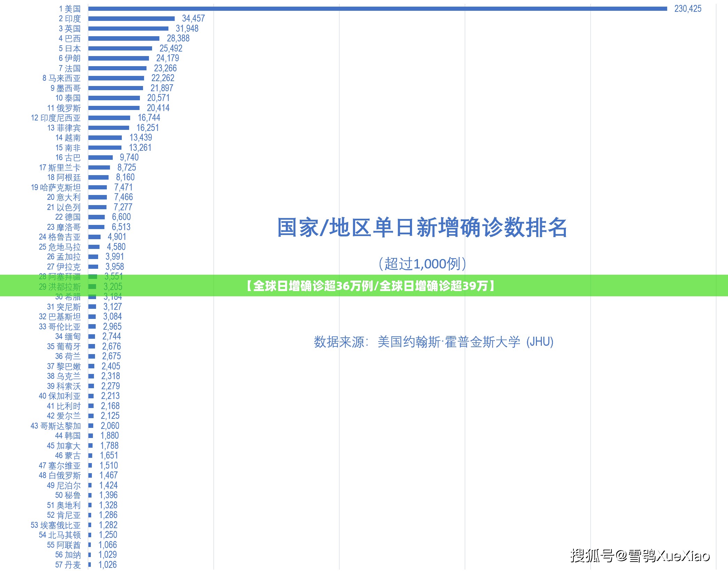
Task: Click the row label 44 韩国
Action: coord(68,436)
